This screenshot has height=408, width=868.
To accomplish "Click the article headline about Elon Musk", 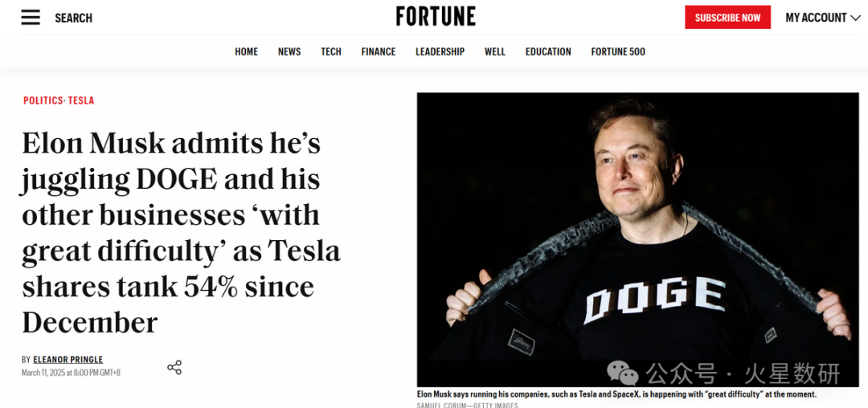I will click(x=181, y=233).
